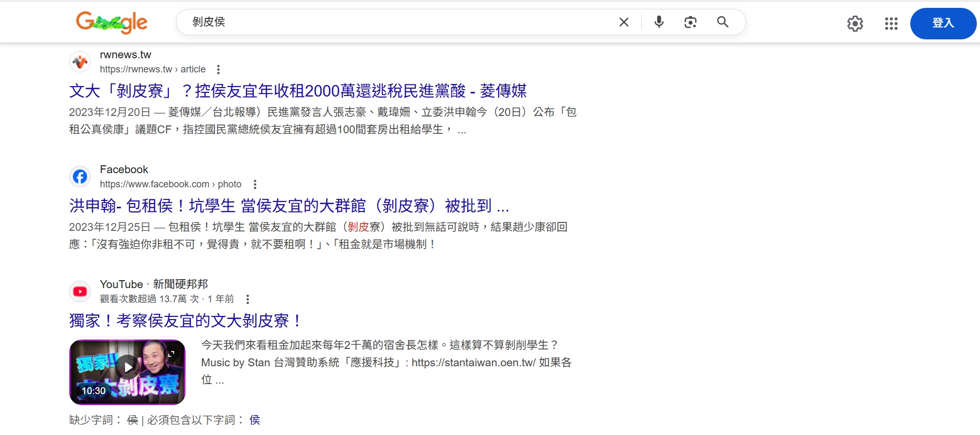Open the Google apps grid

[x=891, y=24]
